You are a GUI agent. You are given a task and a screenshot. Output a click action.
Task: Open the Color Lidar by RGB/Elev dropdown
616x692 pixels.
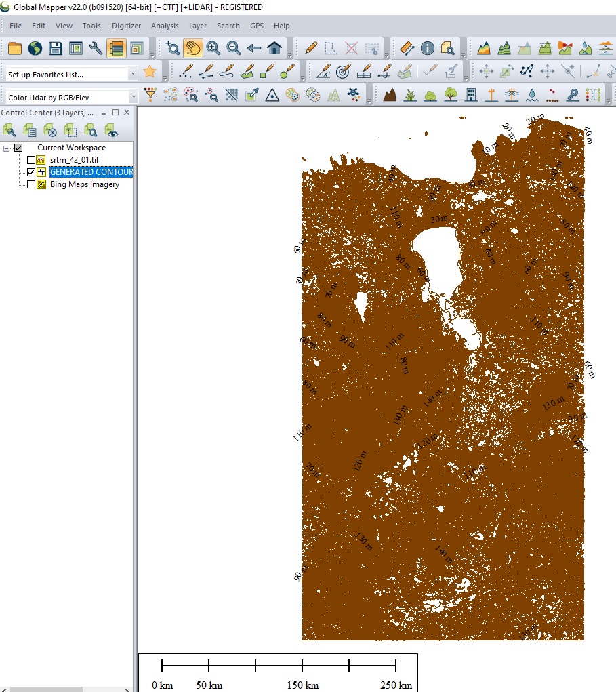coord(132,98)
